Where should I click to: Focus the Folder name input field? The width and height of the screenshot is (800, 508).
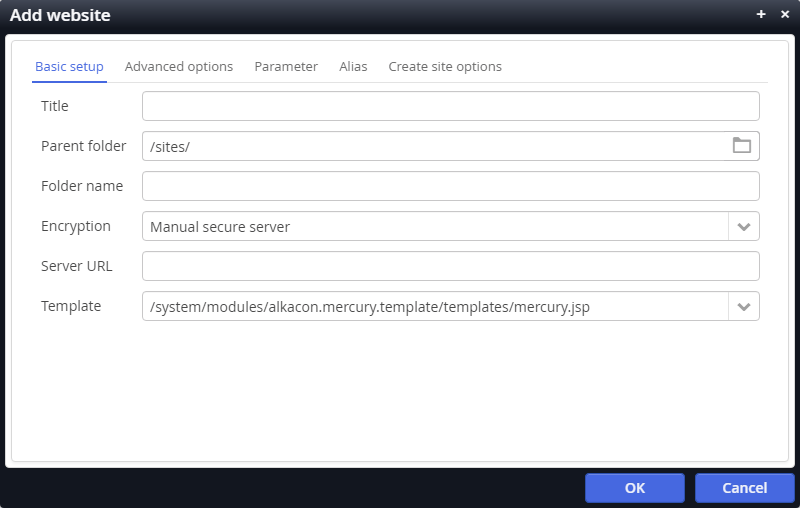451,186
